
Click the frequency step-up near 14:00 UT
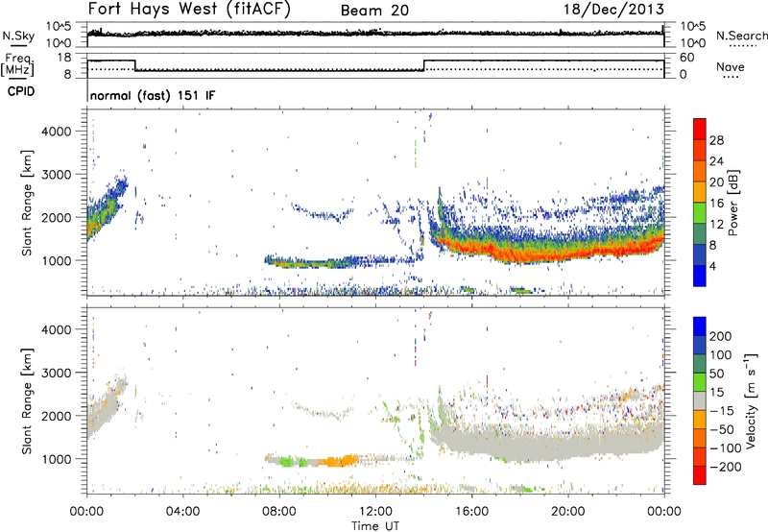coord(424,65)
